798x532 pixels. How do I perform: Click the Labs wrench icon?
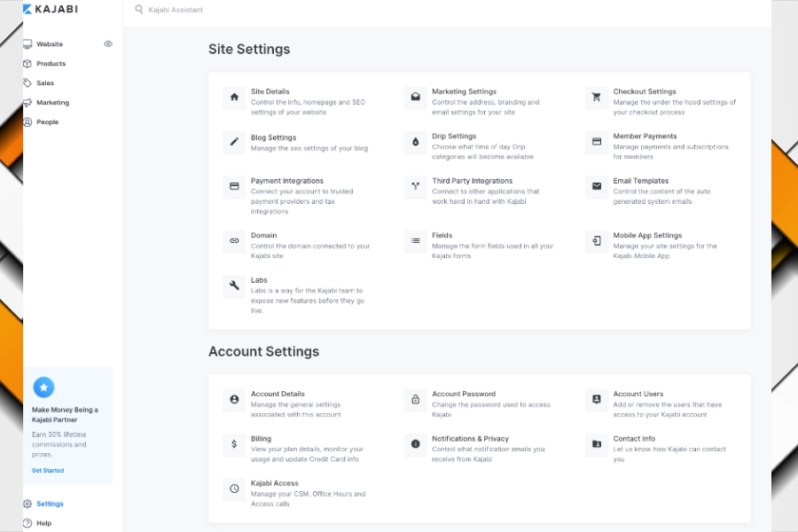coord(234,286)
